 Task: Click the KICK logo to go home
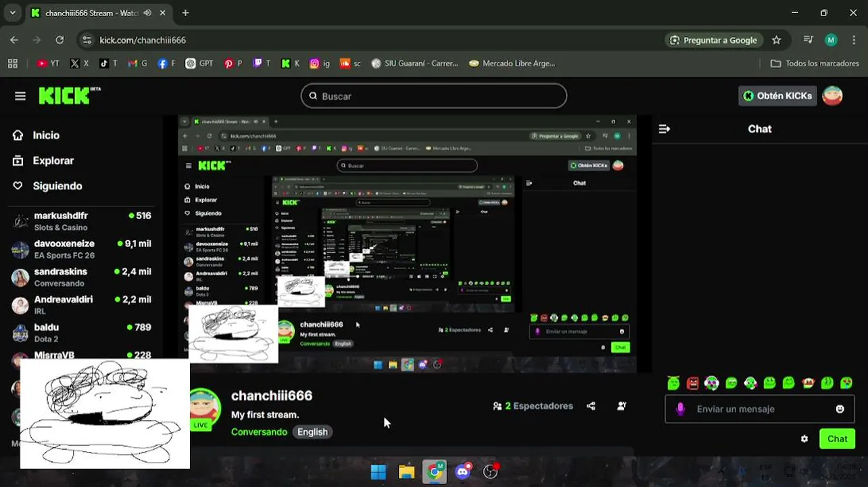pos(69,96)
